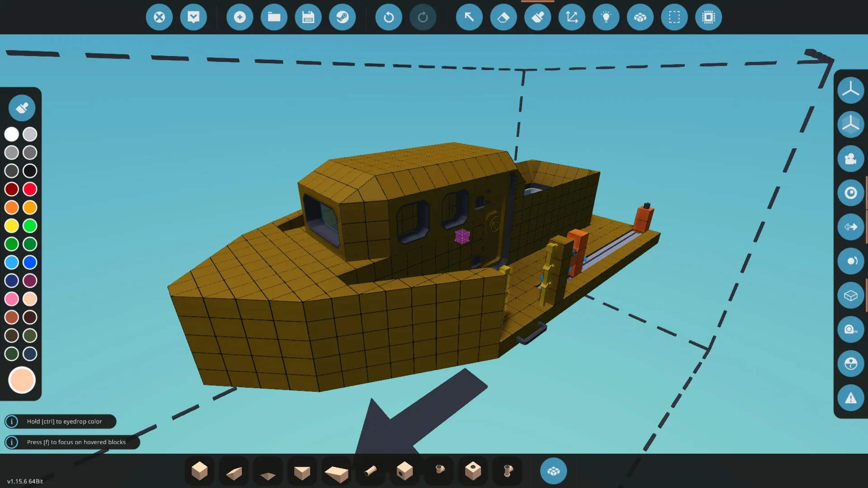868x488 pixels.
Task: Toggle the measuring tape tool on right
Action: pos(850,329)
